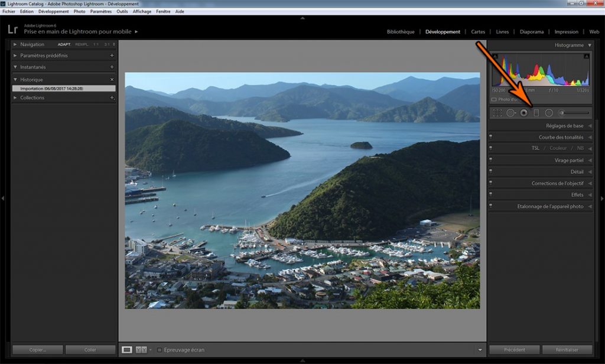Enable the Epreuvage écran checkbox
This screenshot has height=364, width=605.
pyautogui.click(x=160, y=350)
